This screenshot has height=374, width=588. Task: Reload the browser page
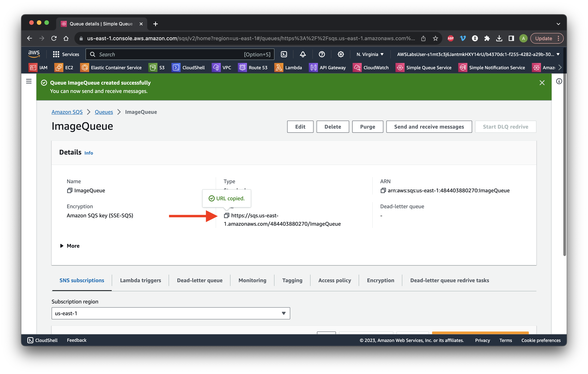pyautogui.click(x=54, y=38)
